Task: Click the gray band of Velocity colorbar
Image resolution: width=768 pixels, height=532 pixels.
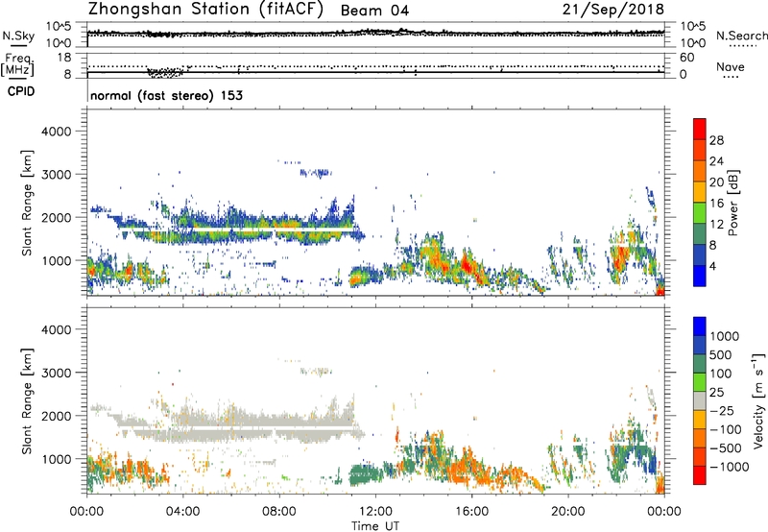Action: pos(700,401)
